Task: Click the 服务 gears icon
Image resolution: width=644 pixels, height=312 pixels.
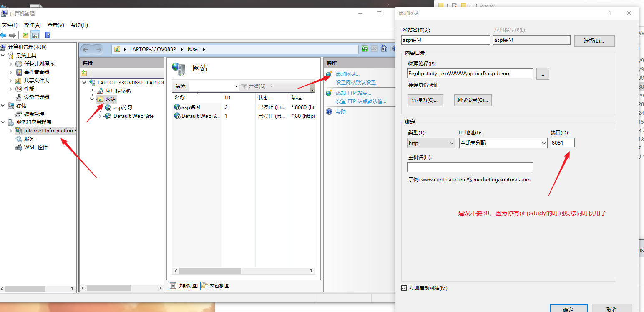Action: click(19, 139)
